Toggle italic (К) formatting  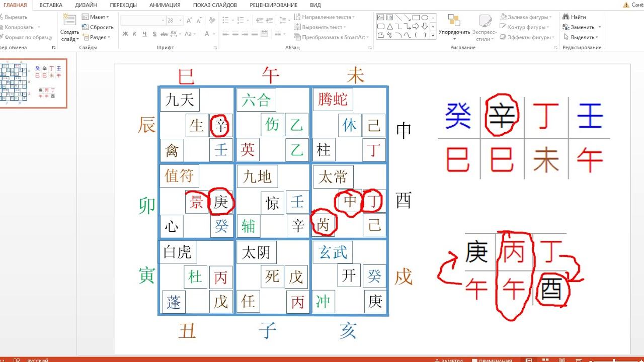click(x=135, y=34)
